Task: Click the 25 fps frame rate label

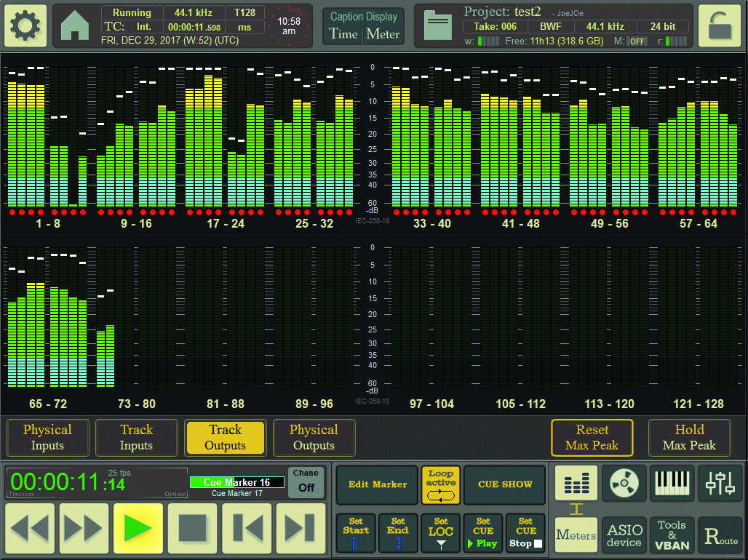Action: click(119, 473)
